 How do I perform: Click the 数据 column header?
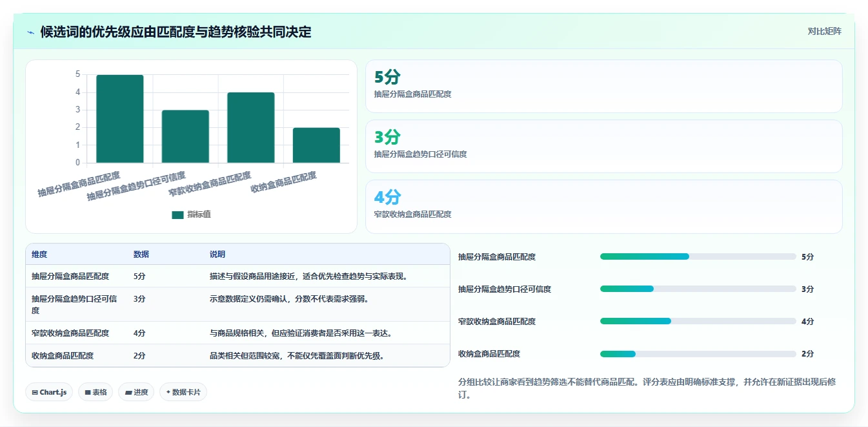pyautogui.click(x=141, y=255)
